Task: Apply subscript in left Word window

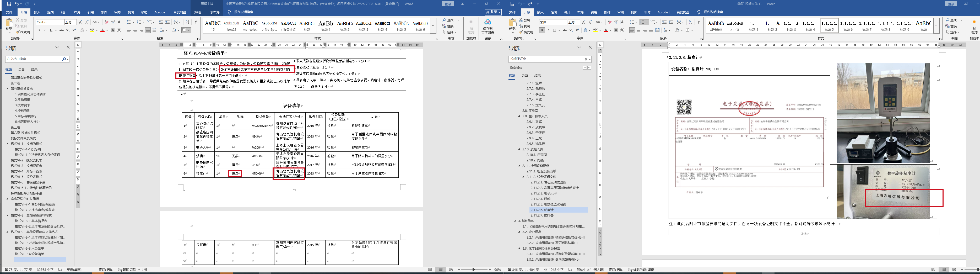Action: click(x=68, y=30)
